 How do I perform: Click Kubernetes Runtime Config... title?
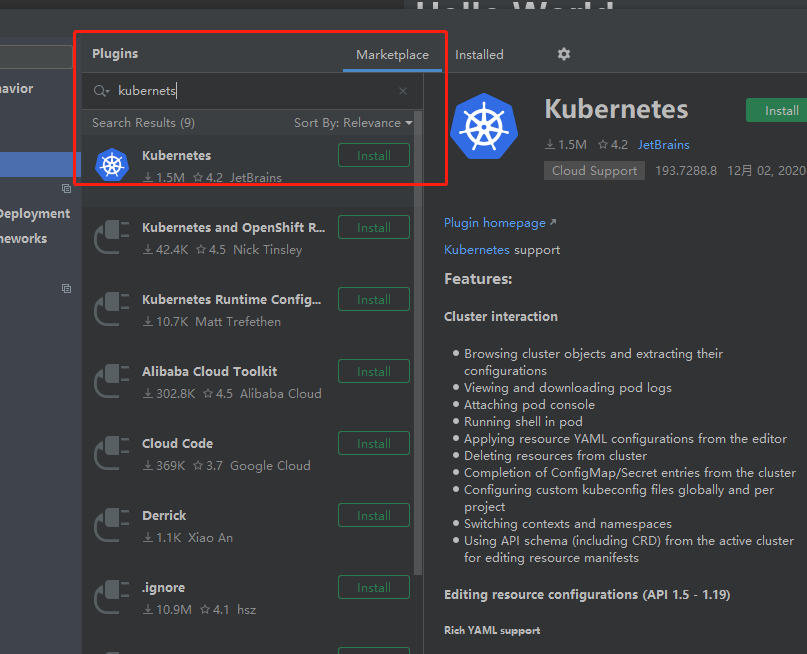[232, 299]
